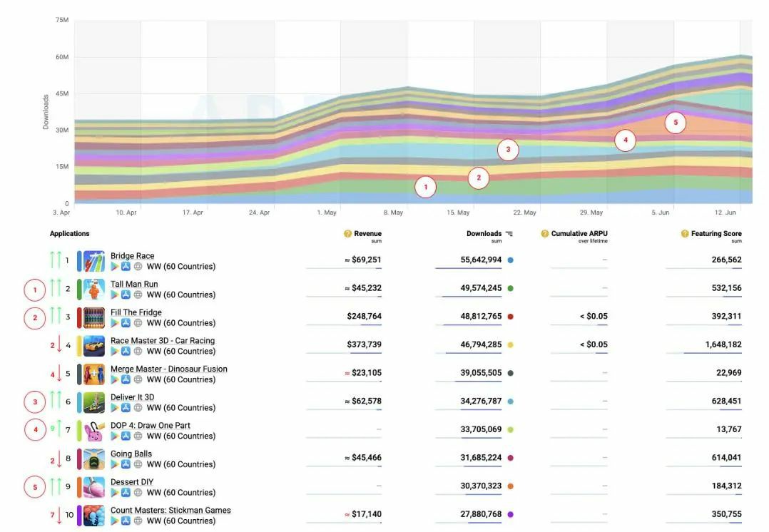Click the '60M' label on the Downloads axis

[62, 57]
